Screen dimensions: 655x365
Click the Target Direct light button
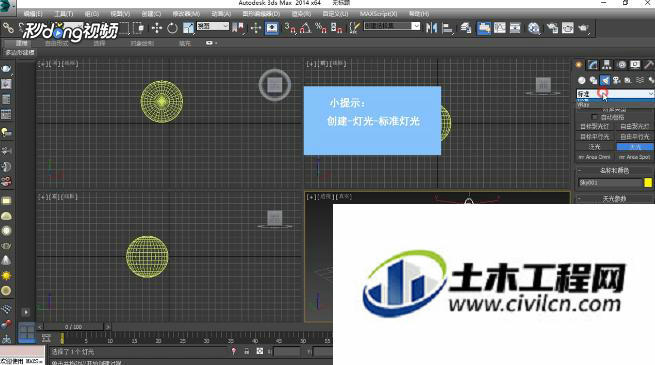click(595, 137)
